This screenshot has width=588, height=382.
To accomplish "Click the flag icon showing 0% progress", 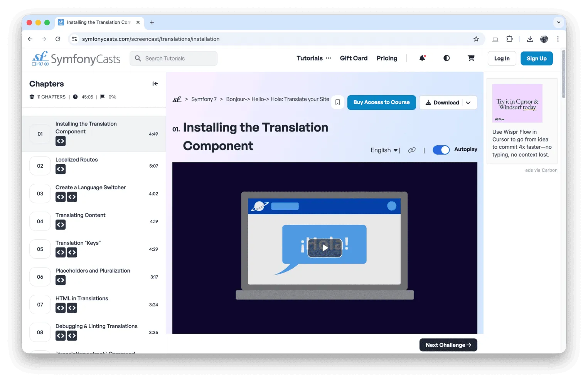I will (102, 97).
